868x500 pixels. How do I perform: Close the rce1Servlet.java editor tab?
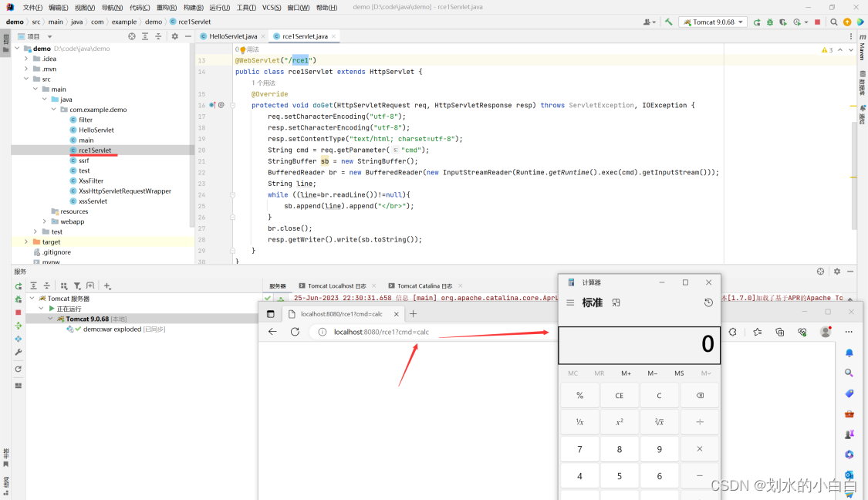pyautogui.click(x=334, y=36)
